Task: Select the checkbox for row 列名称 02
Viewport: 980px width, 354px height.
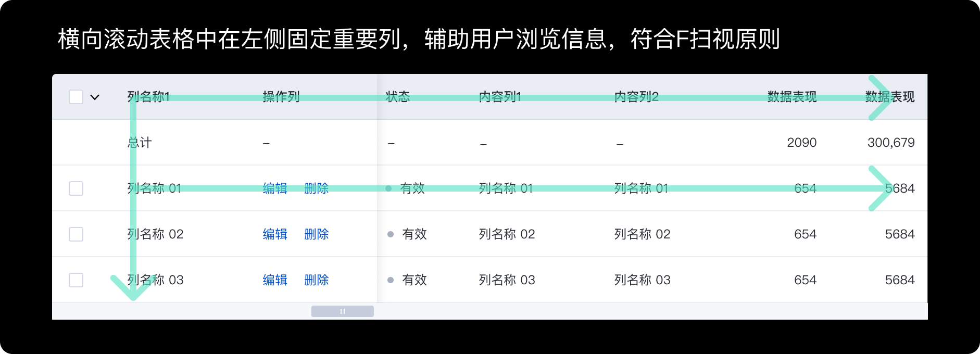Action: 76,234
